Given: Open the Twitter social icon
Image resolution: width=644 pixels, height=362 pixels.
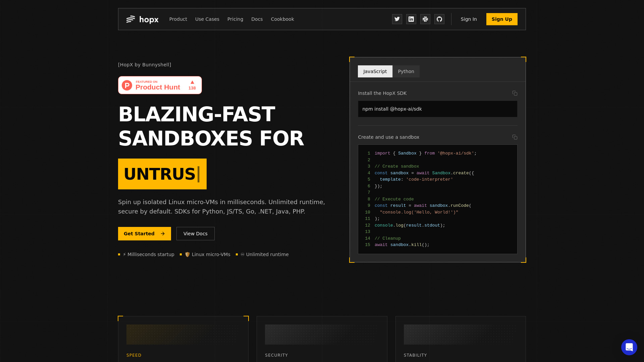Looking at the screenshot, I should click(397, 19).
